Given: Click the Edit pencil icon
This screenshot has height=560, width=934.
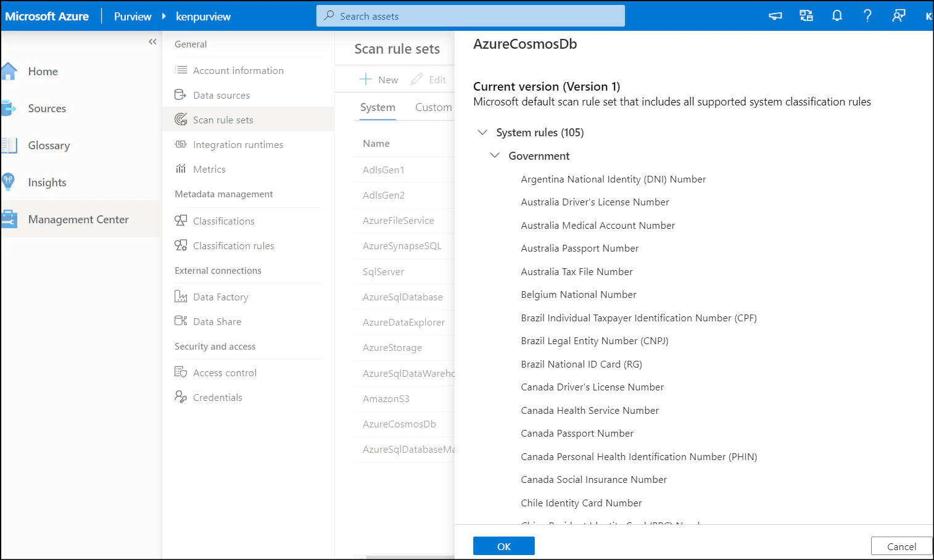Looking at the screenshot, I should 417,80.
